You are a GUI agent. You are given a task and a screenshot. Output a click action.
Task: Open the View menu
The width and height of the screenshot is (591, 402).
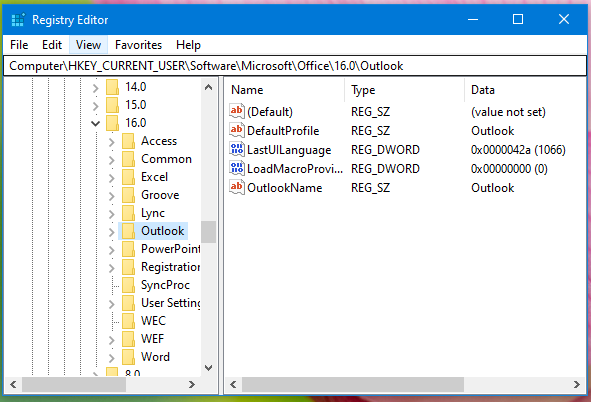click(88, 45)
